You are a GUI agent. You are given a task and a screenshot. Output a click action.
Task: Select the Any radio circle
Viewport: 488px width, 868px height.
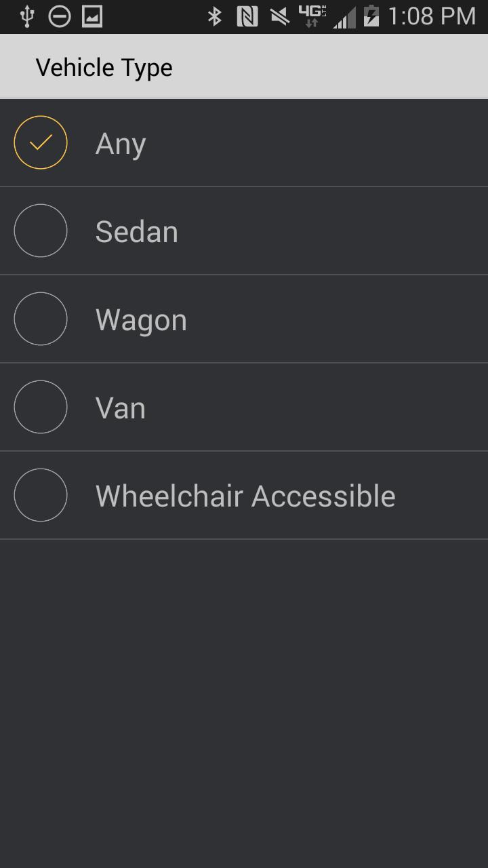[x=41, y=142]
